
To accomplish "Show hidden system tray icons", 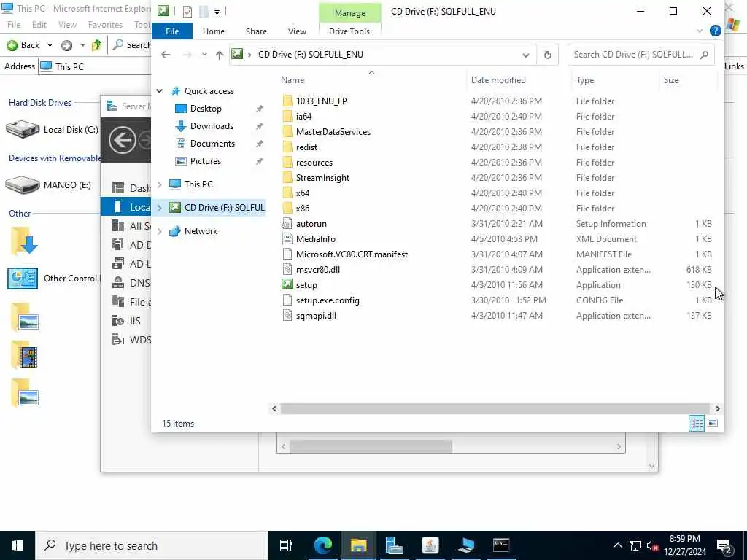I will (617, 545).
